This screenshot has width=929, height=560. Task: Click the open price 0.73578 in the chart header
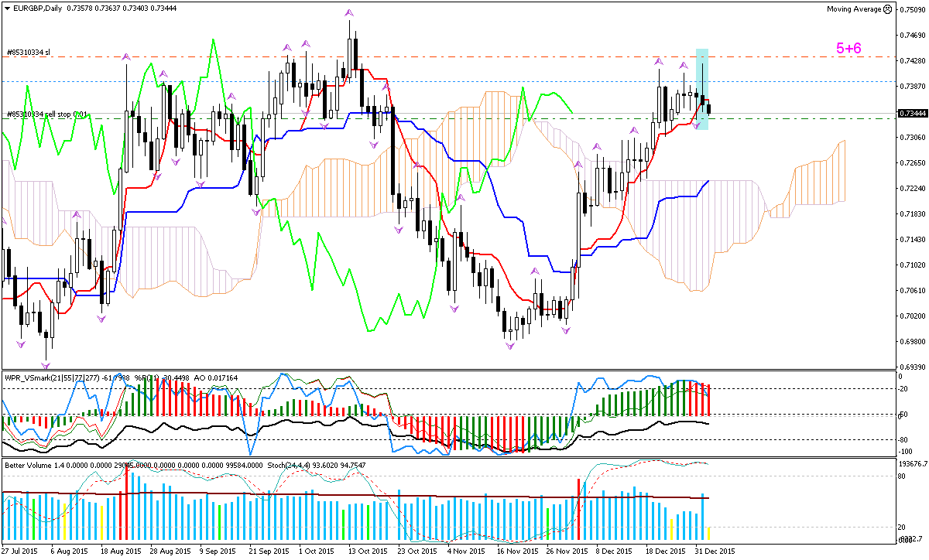coord(81,7)
